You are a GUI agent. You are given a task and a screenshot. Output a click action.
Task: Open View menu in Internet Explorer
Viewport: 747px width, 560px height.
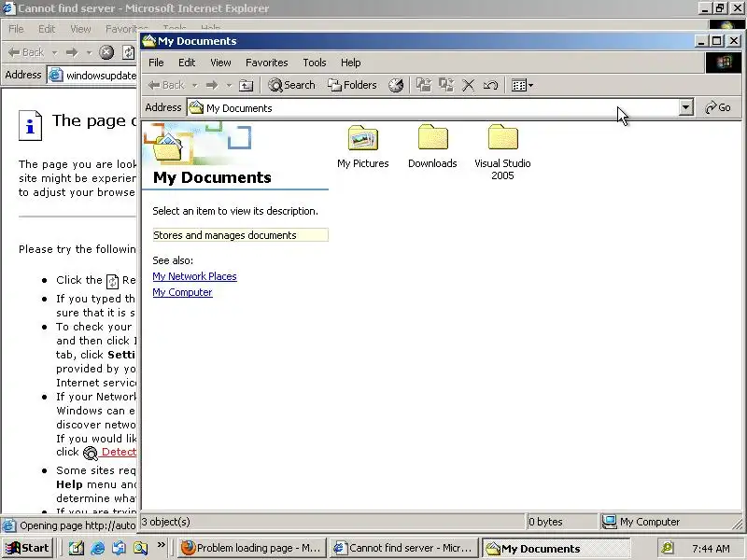point(80,29)
